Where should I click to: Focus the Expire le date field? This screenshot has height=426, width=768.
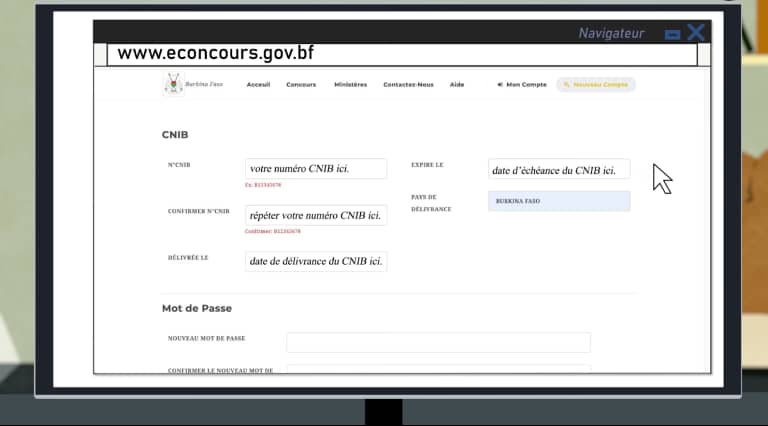coord(559,169)
